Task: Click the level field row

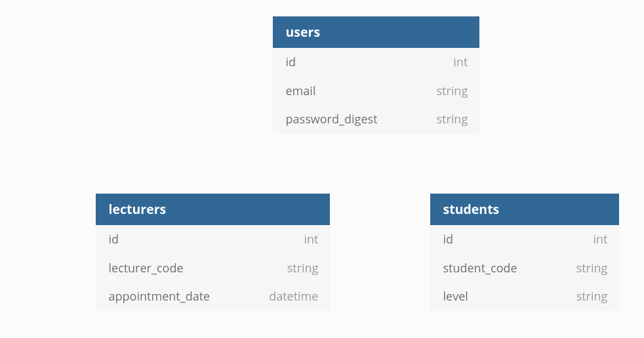Action: click(x=525, y=297)
